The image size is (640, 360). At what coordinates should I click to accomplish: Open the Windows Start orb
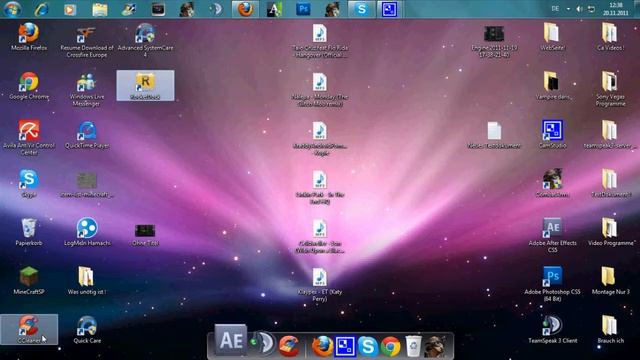(x=12, y=9)
